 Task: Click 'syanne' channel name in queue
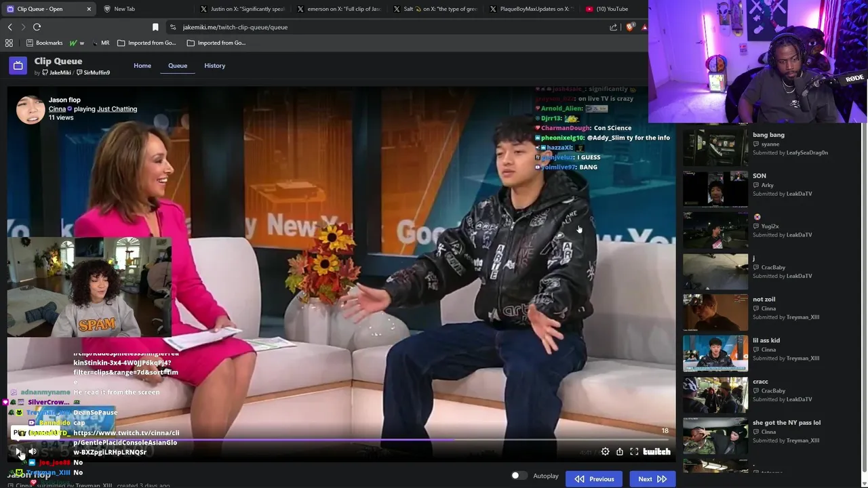coord(770,144)
